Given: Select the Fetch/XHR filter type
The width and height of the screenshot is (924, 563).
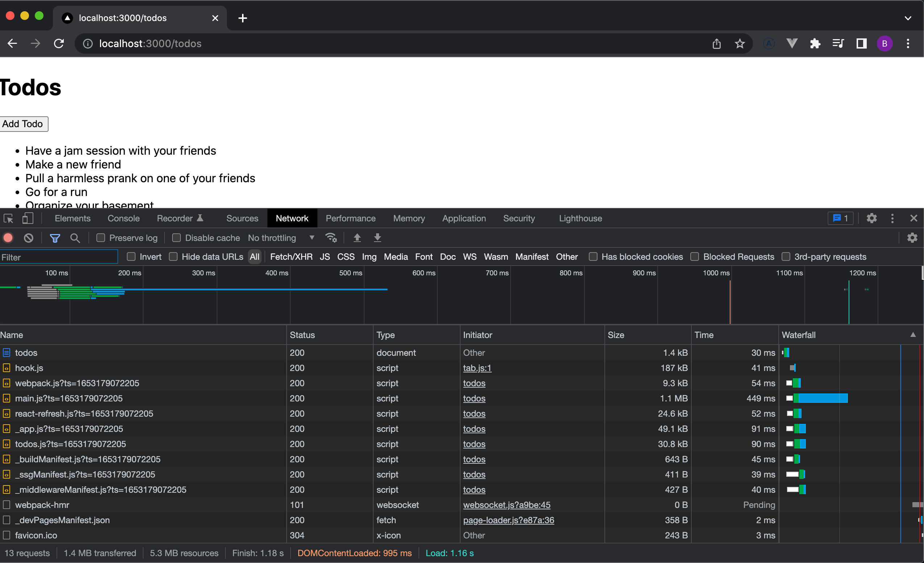Looking at the screenshot, I should click(x=291, y=257).
